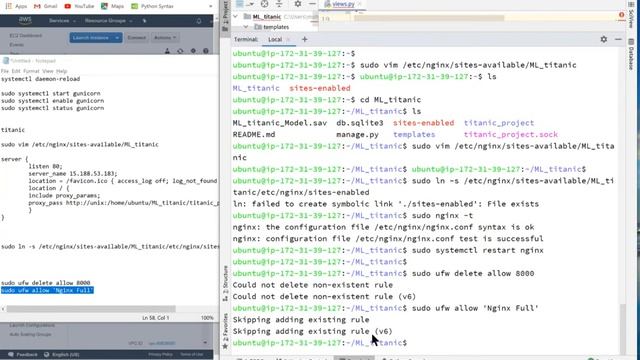Screen dimensions: 640x360
Task: Click the EC2 settings gear icon
Action: coord(193,51)
